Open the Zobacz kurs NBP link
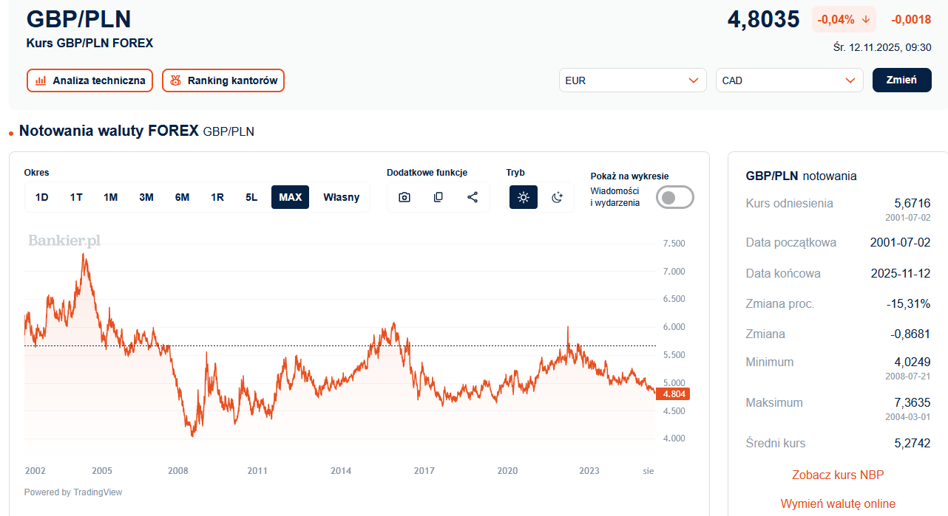This screenshot has height=516, width=948. [x=837, y=475]
